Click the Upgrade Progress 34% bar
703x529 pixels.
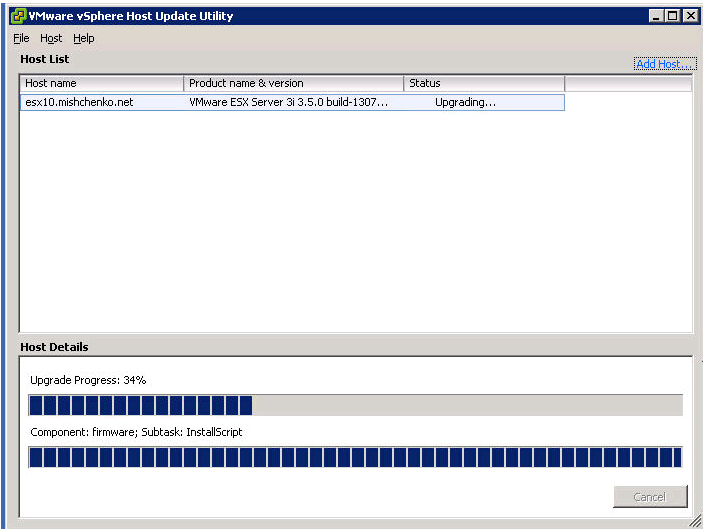pos(355,405)
